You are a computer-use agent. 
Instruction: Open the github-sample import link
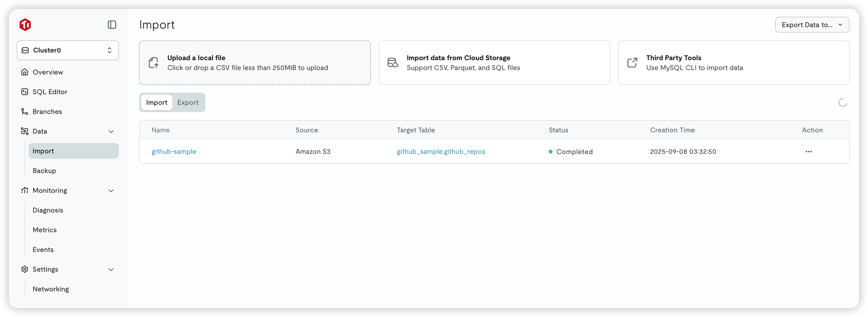point(173,152)
